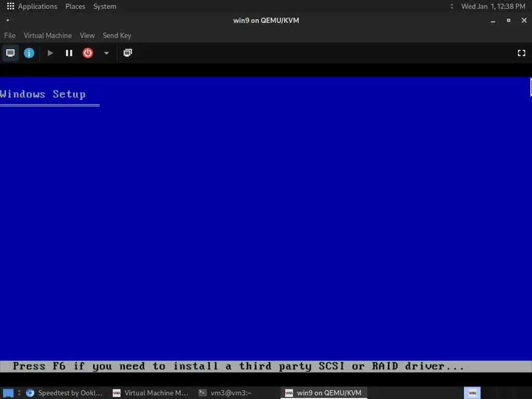
Task: Click the Windows Setup heading text
Action: 43,95
